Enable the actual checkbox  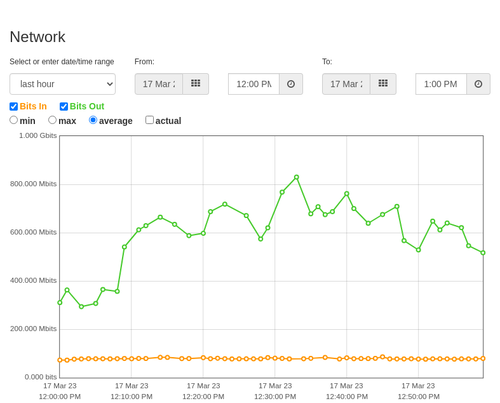pyautogui.click(x=150, y=120)
